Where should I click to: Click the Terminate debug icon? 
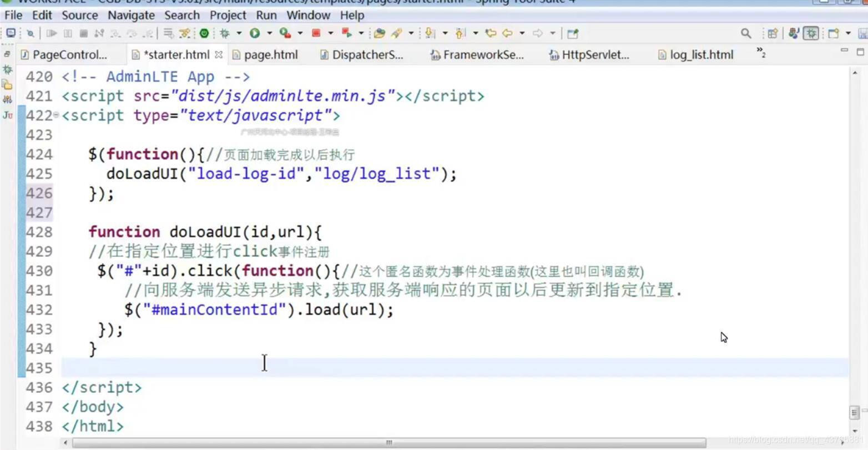[x=83, y=33]
